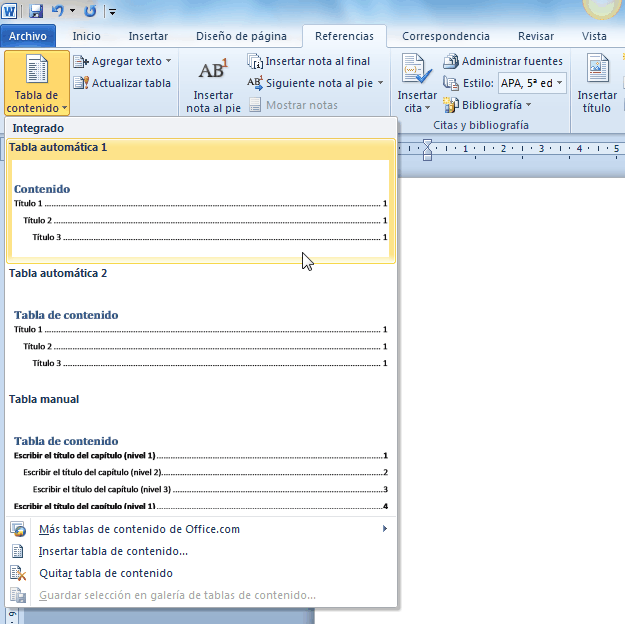Select the Referencias tab
The height and width of the screenshot is (624, 625).
(344, 36)
